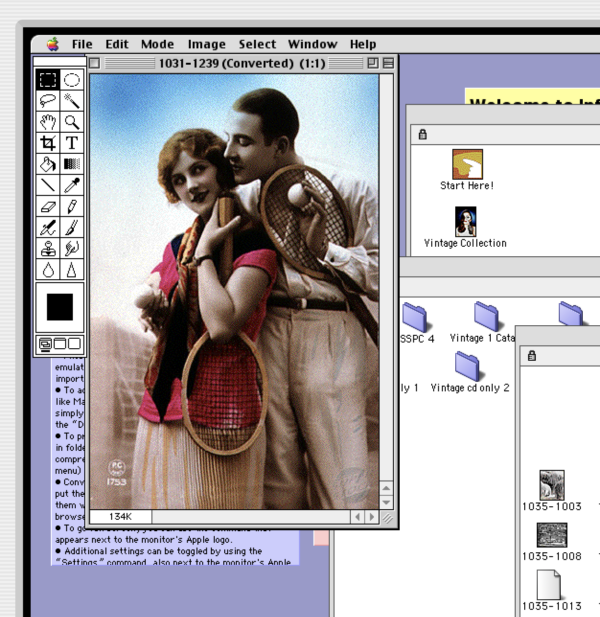600x617 pixels.
Task: Click the horizontal scroll left arrow
Action: 357,517
